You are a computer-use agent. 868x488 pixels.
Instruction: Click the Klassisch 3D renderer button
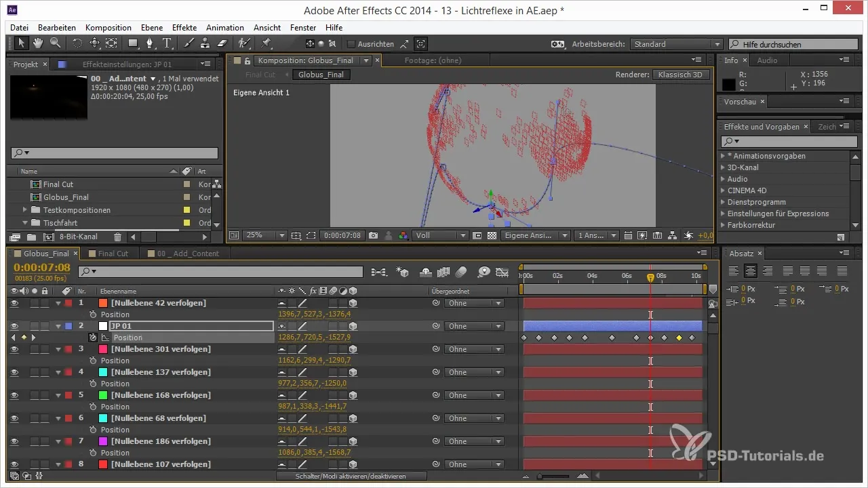680,75
